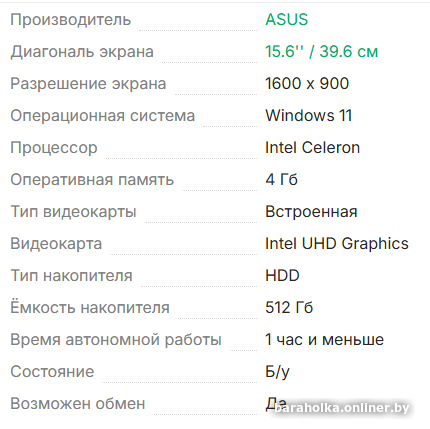Viewport: 430px width, 429px height.
Task: Click the baraholka.onliner.by watermark
Action: (x=342, y=408)
